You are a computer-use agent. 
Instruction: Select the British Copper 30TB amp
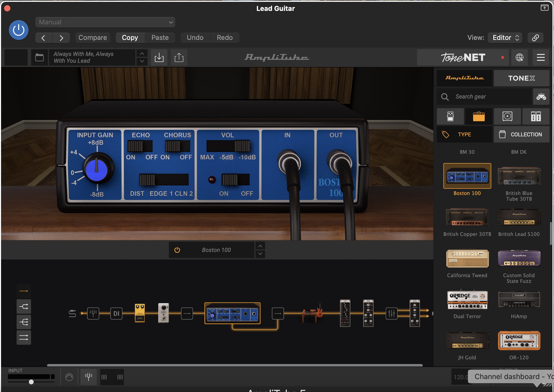pos(467,217)
